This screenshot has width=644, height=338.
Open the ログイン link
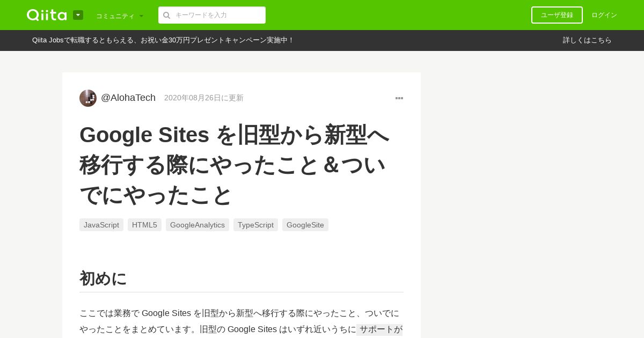click(x=604, y=15)
